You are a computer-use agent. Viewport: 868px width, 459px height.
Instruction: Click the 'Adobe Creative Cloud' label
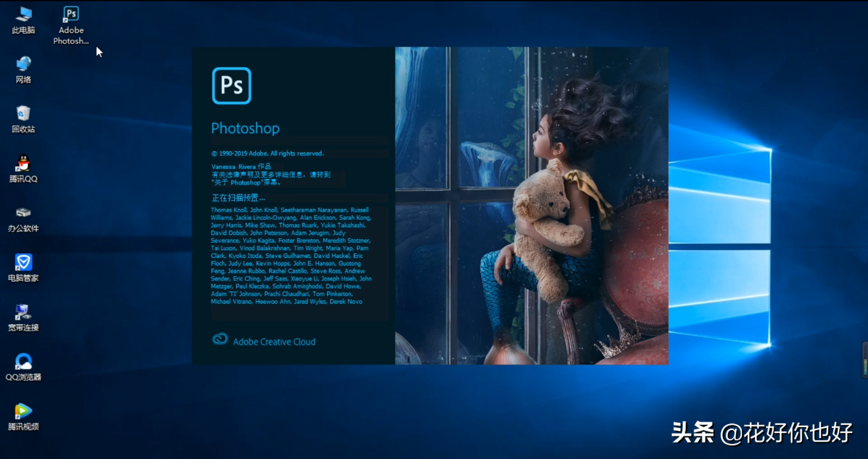click(x=274, y=342)
